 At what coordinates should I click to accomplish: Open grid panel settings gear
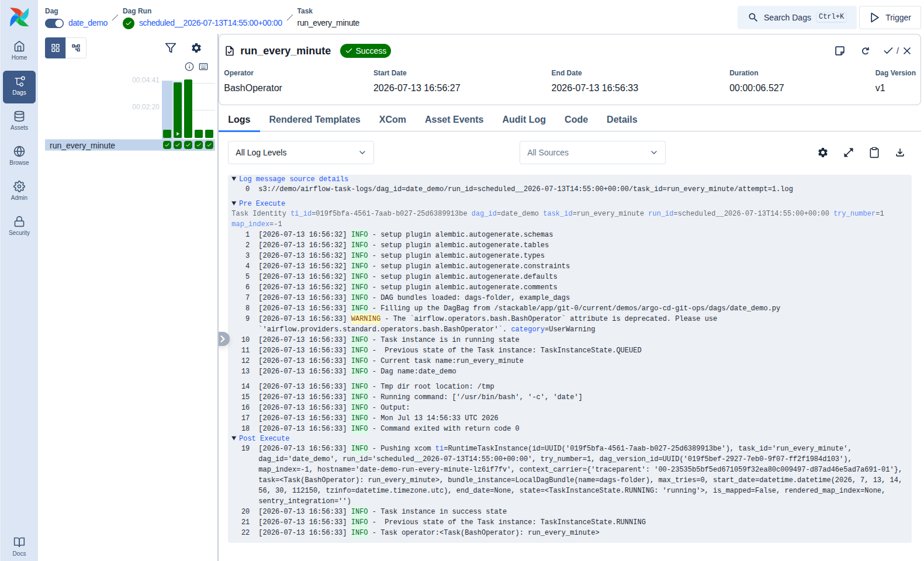[x=196, y=48]
